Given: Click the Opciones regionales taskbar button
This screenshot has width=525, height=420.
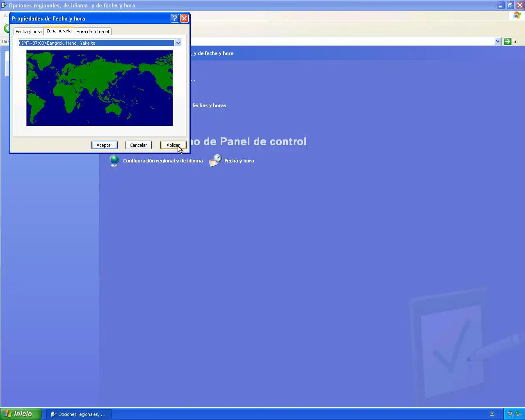Looking at the screenshot, I should click(79, 414).
